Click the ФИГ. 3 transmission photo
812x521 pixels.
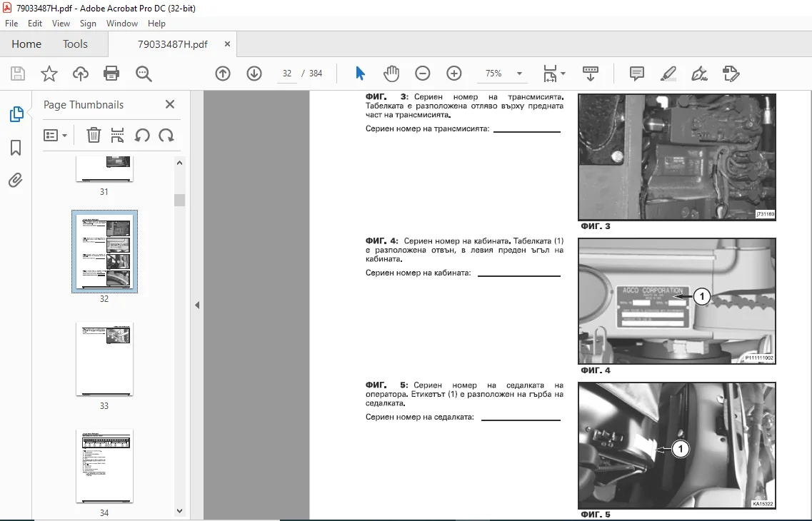click(677, 157)
